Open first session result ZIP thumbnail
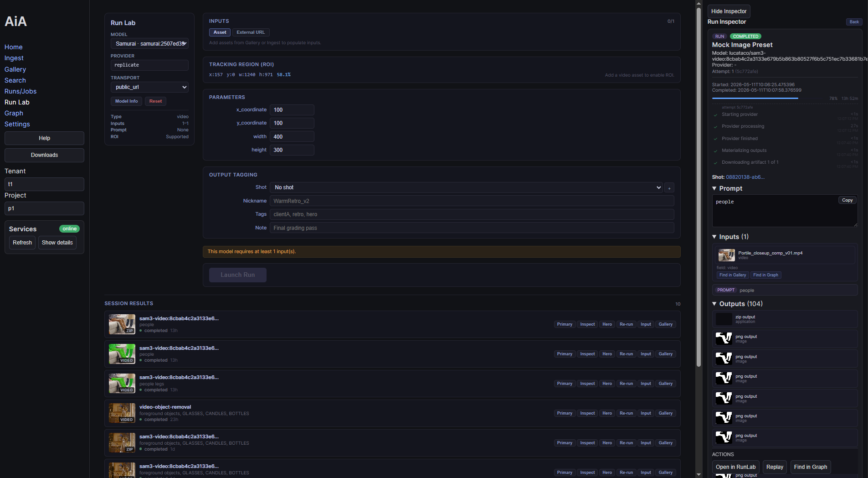 tap(122, 324)
